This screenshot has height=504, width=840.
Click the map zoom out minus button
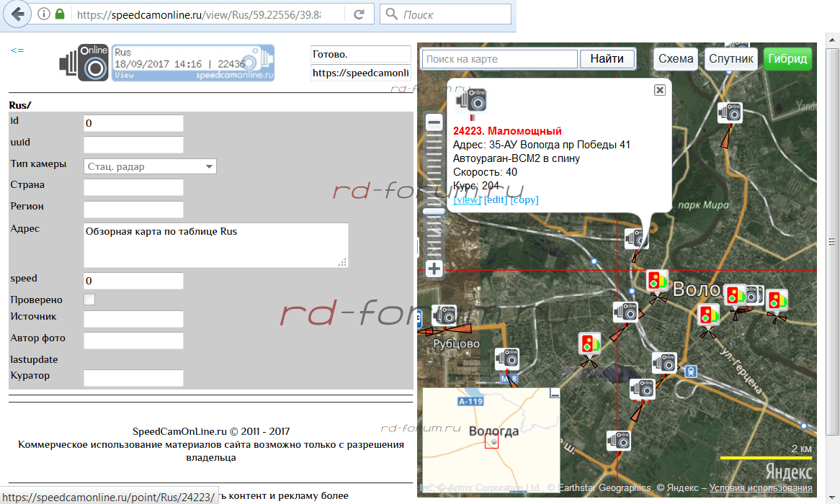pyautogui.click(x=434, y=122)
